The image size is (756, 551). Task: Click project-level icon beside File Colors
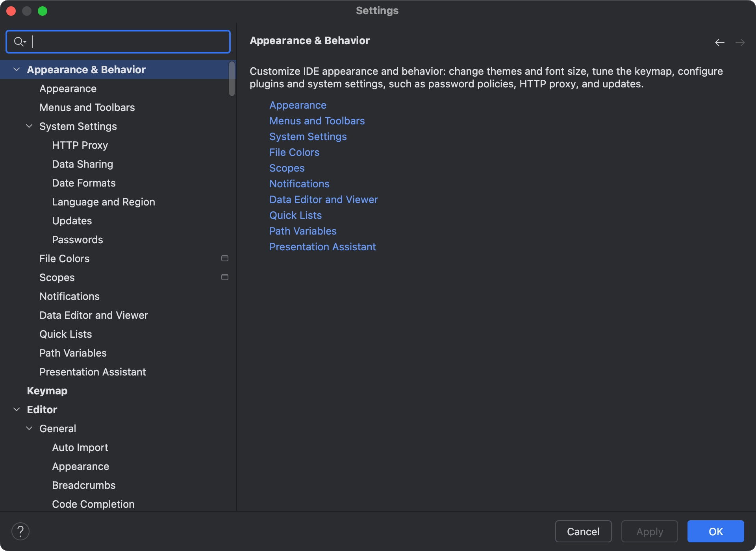225,259
